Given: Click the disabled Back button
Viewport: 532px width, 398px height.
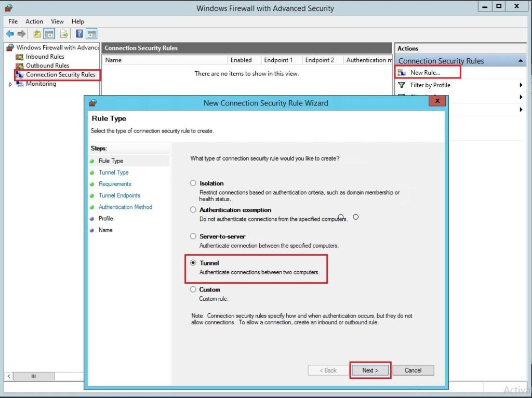Looking at the screenshot, I should [x=328, y=370].
